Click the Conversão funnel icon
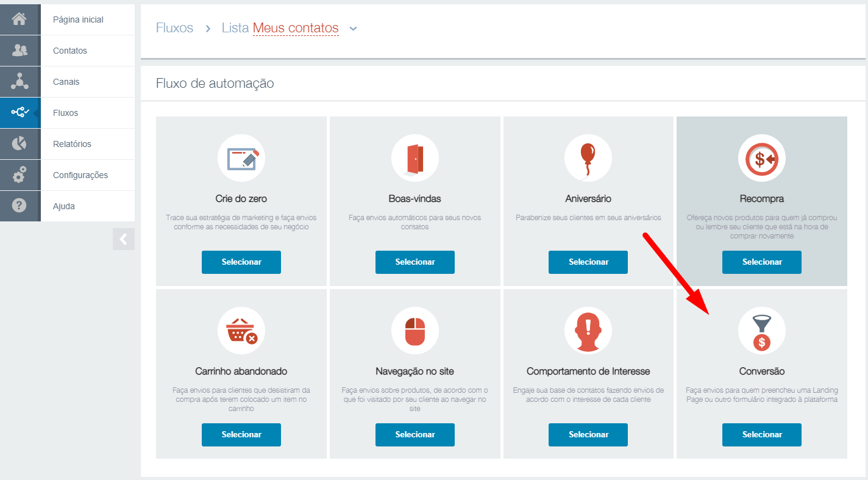868x480 pixels. 762,331
